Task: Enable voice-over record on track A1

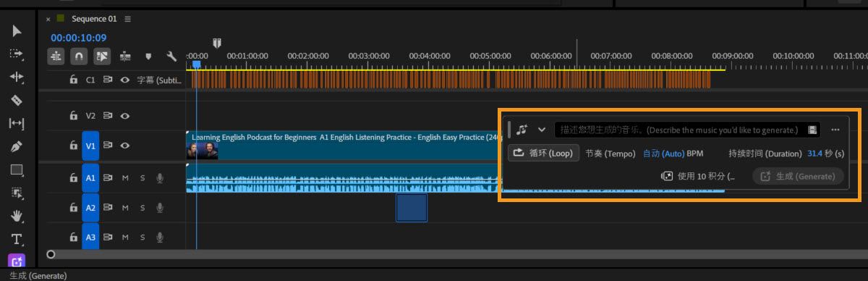Action: coord(159,177)
